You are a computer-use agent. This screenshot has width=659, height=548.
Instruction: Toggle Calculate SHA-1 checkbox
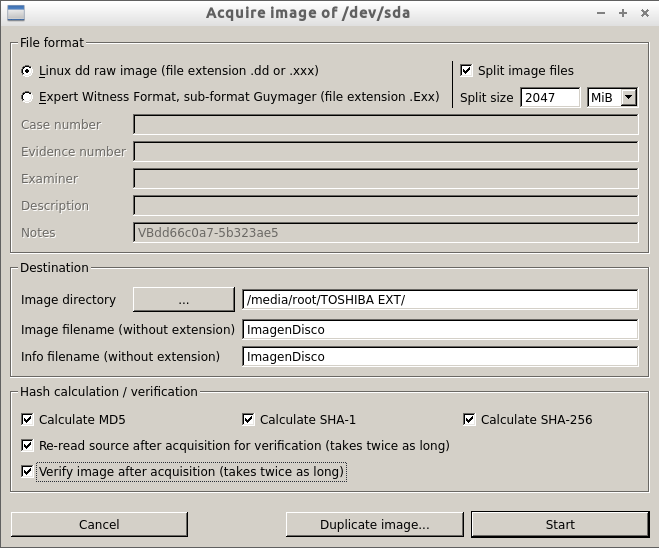point(249,420)
